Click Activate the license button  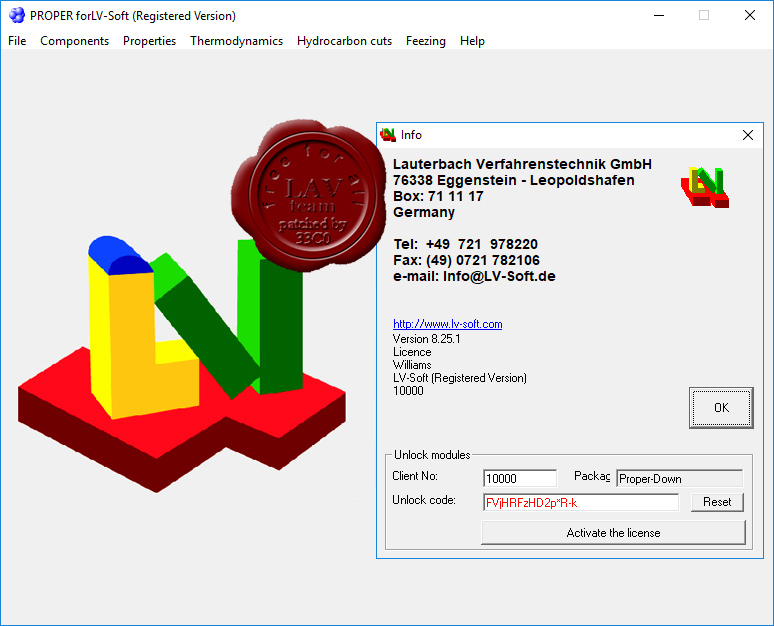coord(613,533)
